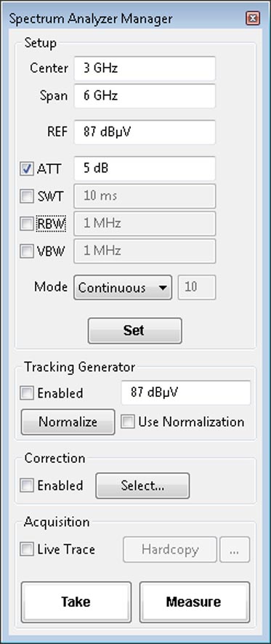Image resolution: width=271 pixels, height=644 pixels.
Task: Uncheck the ATT checkbox
Action: [27, 169]
